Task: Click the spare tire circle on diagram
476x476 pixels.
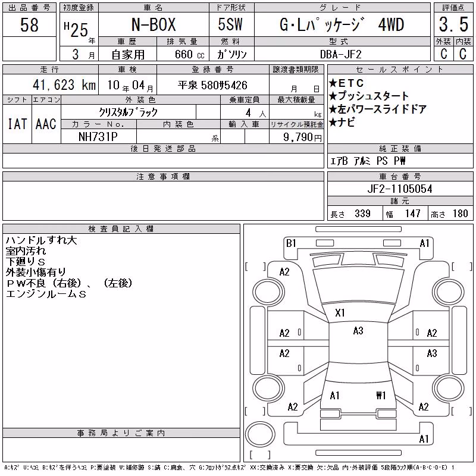Action: click(x=260, y=435)
